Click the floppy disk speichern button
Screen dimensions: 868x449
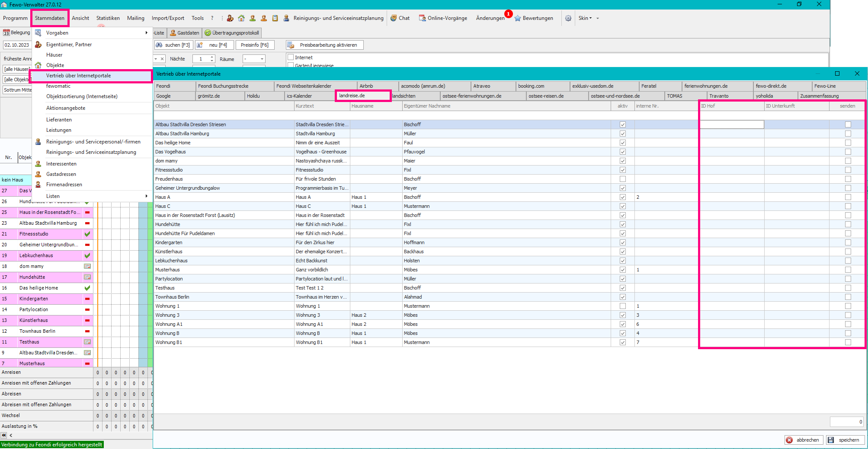[x=845, y=440]
